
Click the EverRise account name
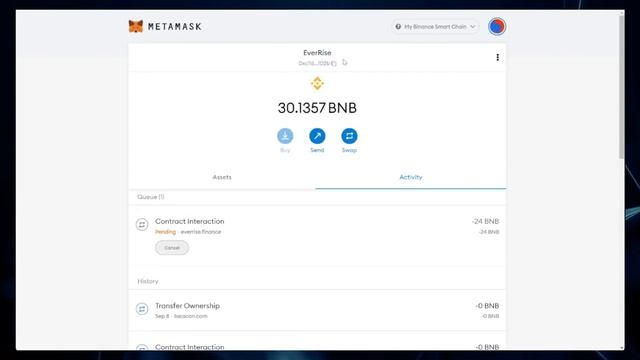coord(317,53)
